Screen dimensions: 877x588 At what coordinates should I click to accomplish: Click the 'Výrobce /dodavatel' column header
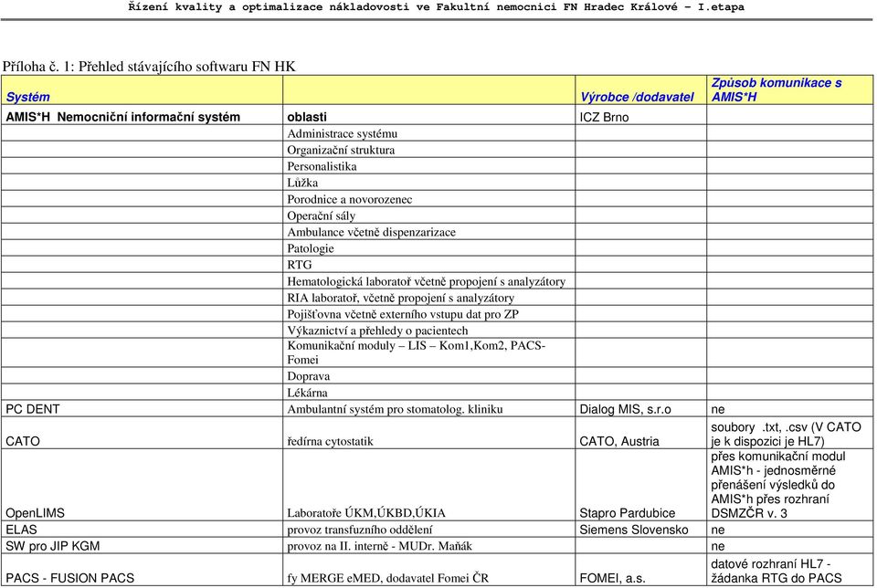641,90
